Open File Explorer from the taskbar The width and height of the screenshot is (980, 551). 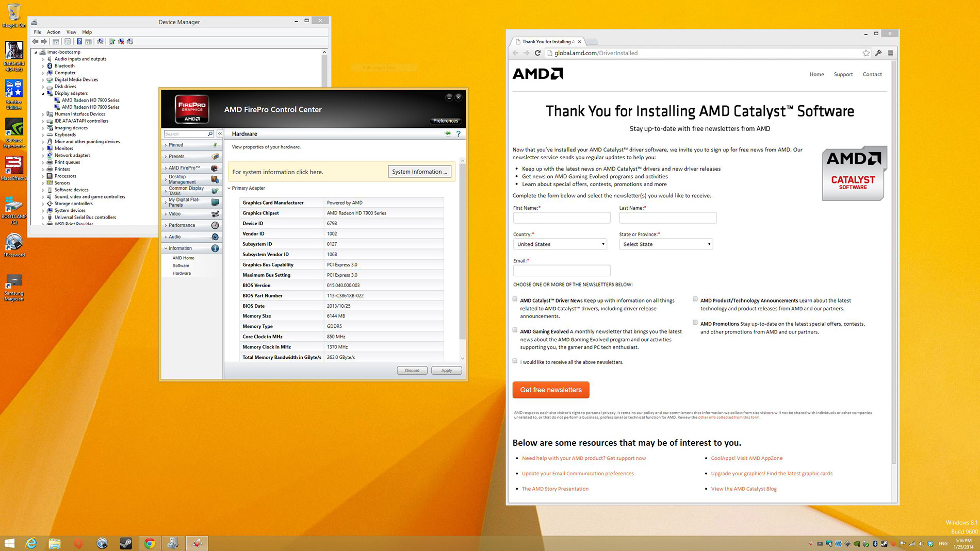[55, 543]
